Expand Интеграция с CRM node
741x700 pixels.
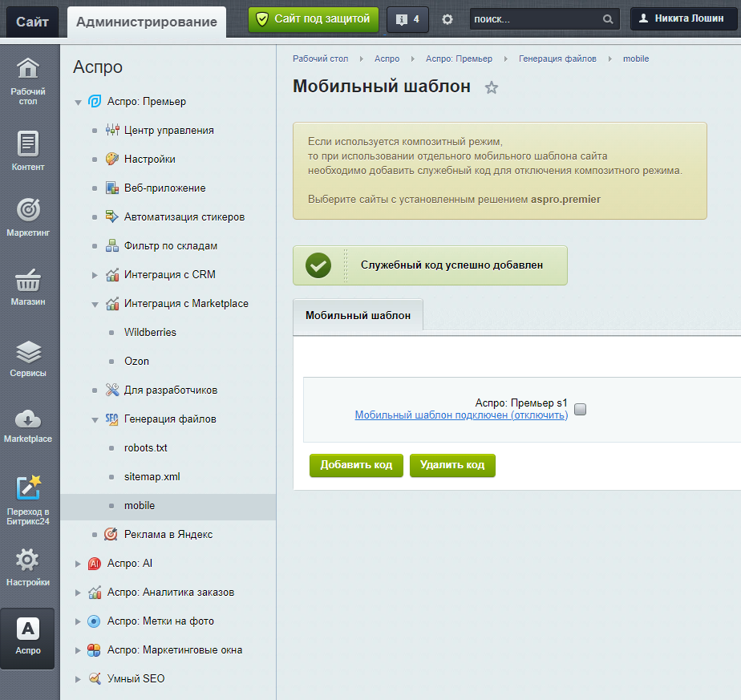point(95,275)
